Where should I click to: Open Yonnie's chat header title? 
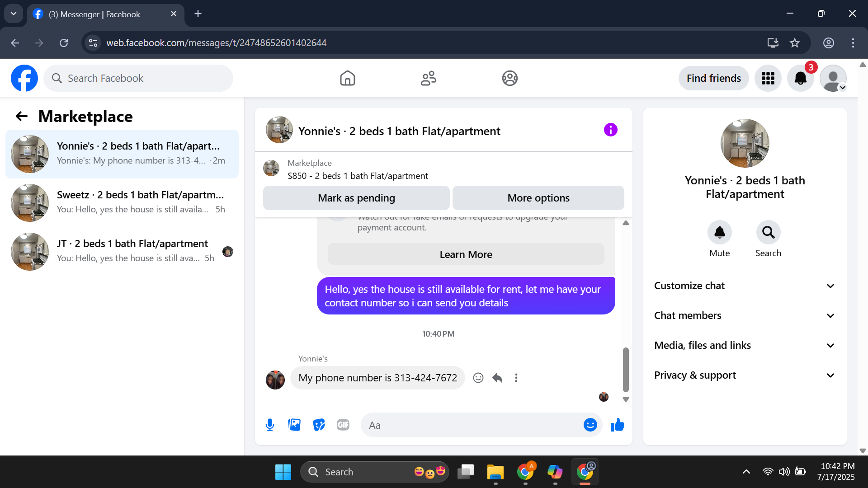pos(399,131)
